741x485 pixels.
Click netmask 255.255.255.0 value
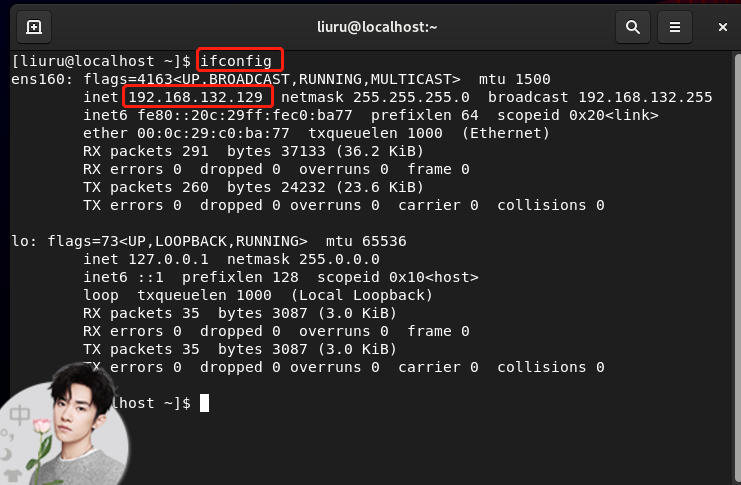[x=411, y=97]
